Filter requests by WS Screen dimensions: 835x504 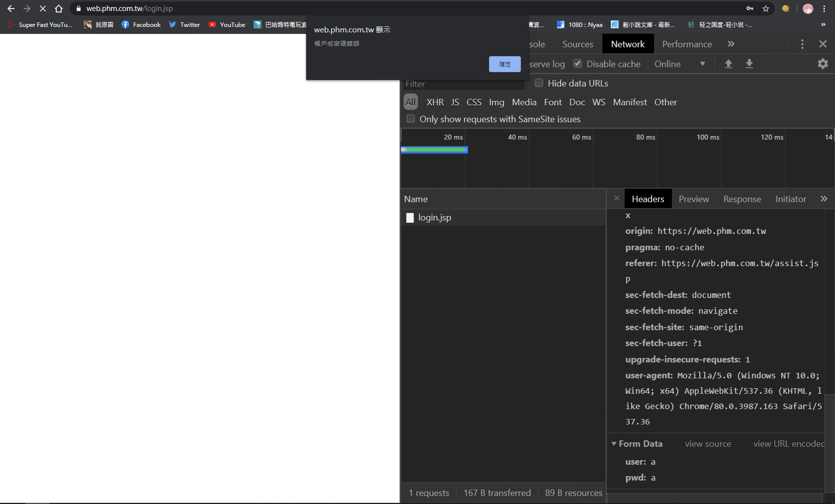coord(598,102)
